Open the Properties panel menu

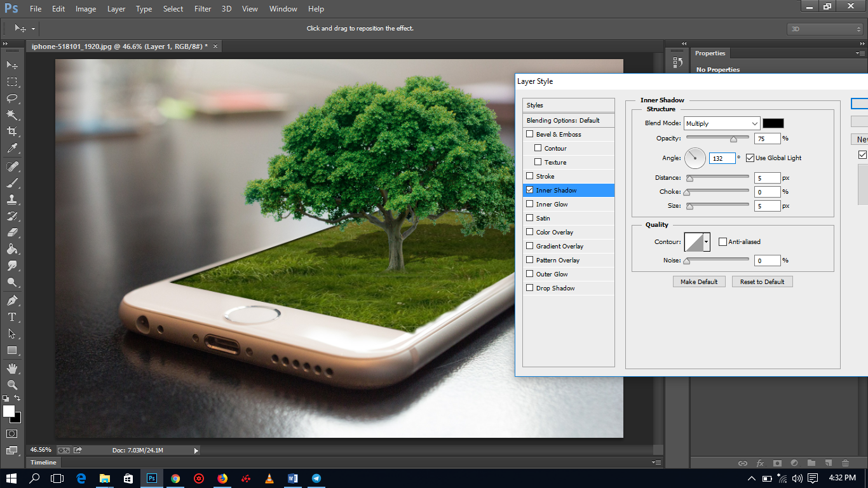click(x=860, y=53)
